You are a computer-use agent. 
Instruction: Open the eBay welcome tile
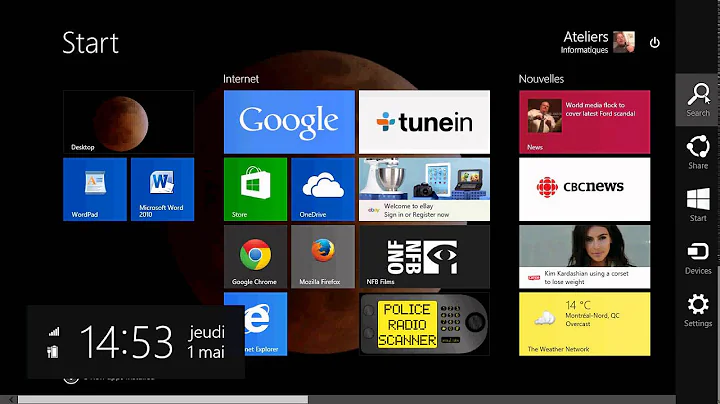[424, 189]
